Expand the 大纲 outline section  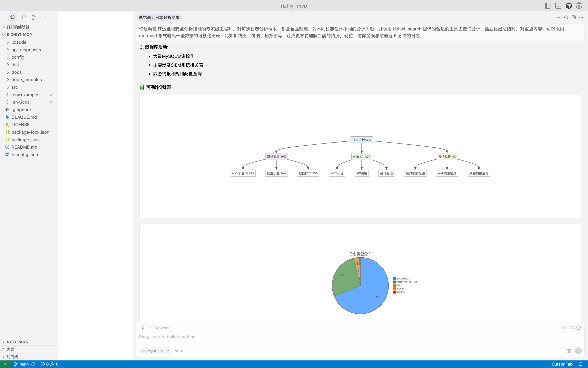pos(29,349)
